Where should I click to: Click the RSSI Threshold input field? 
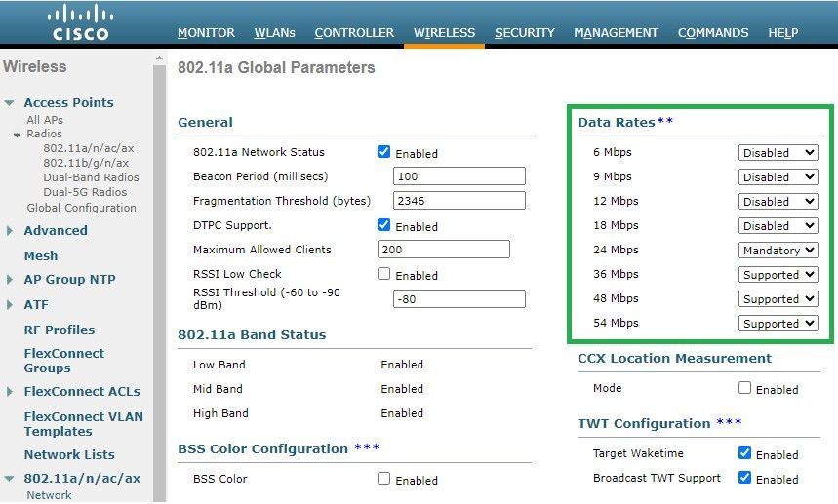click(x=459, y=299)
